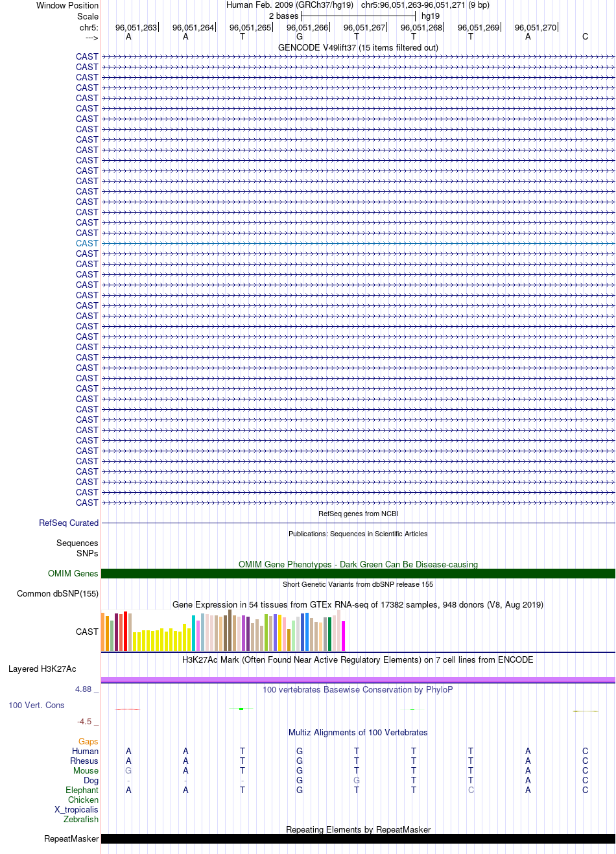Open 100 vertebrates Basewise Conservation by PhyloP title
This screenshot has width=616, height=854.
click(358, 689)
